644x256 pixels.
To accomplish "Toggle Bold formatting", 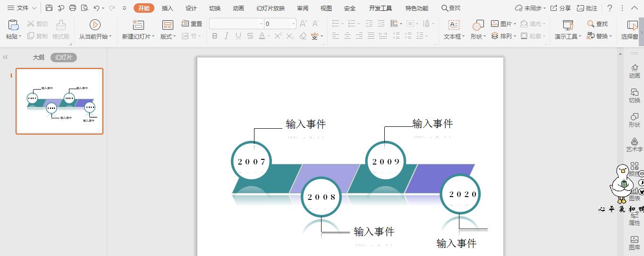I will (x=215, y=36).
